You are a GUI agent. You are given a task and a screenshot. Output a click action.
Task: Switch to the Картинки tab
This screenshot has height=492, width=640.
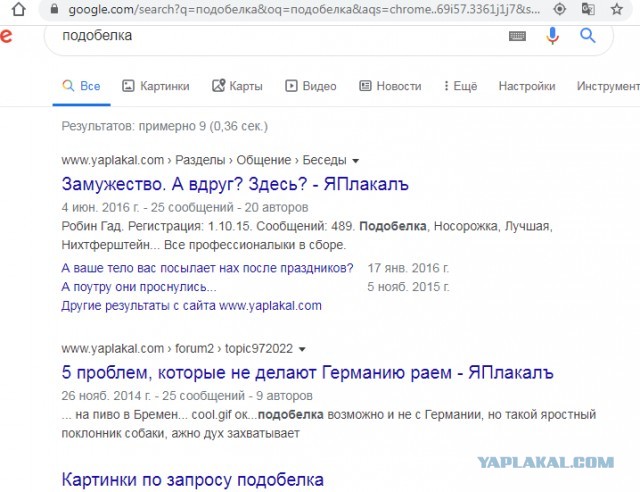click(156, 86)
